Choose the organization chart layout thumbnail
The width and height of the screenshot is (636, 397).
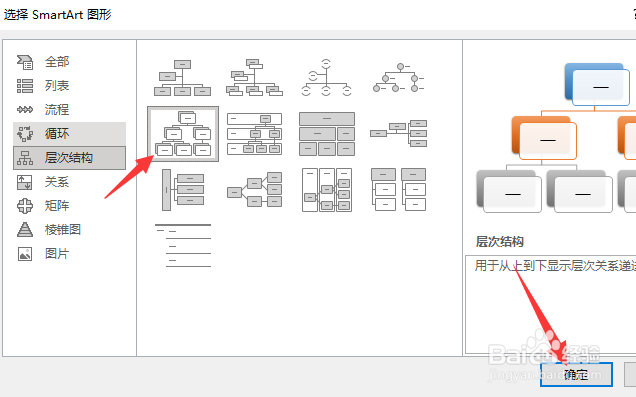[x=183, y=77]
